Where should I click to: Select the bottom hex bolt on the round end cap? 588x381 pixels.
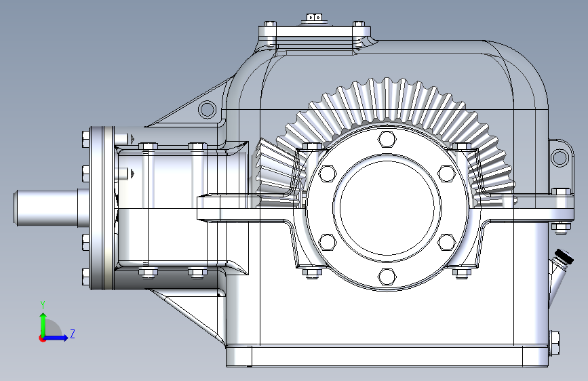pyautogui.click(x=387, y=277)
